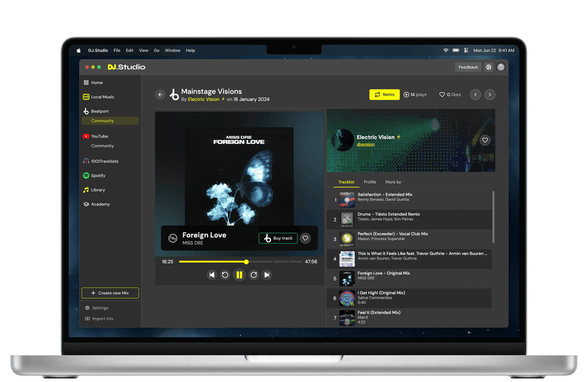This screenshot has width=588, height=382.
Task: Open Electric Vision author link
Action: pos(204,99)
